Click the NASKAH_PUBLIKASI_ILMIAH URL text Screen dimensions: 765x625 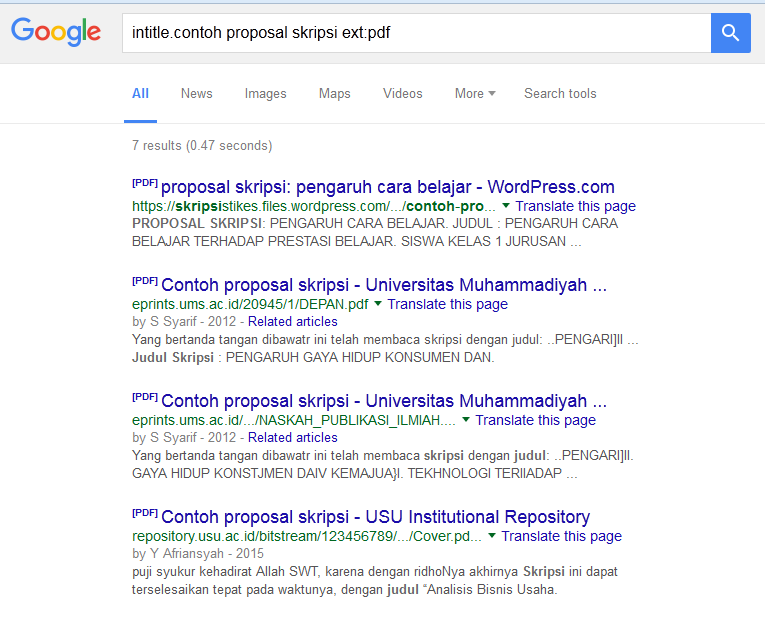tap(294, 420)
